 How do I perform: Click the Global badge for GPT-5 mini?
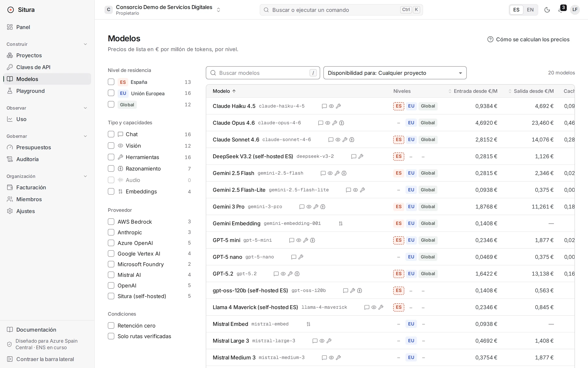click(428, 240)
